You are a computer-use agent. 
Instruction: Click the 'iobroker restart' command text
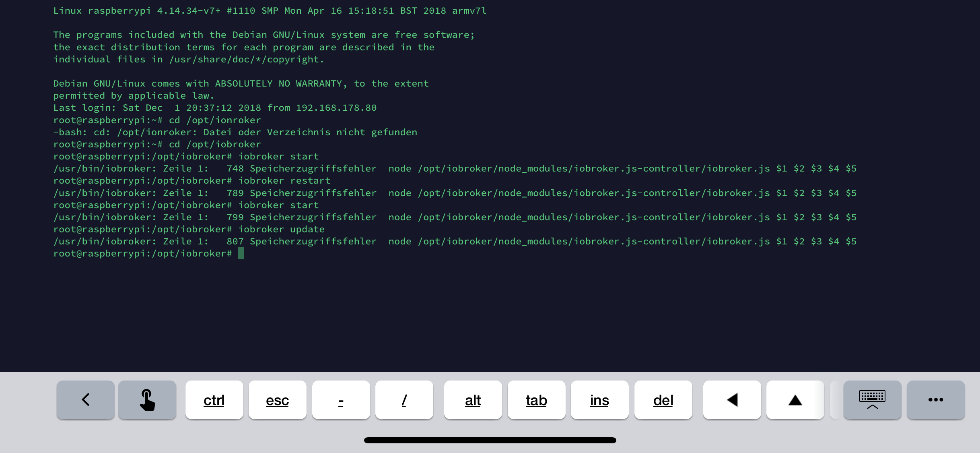click(x=284, y=180)
